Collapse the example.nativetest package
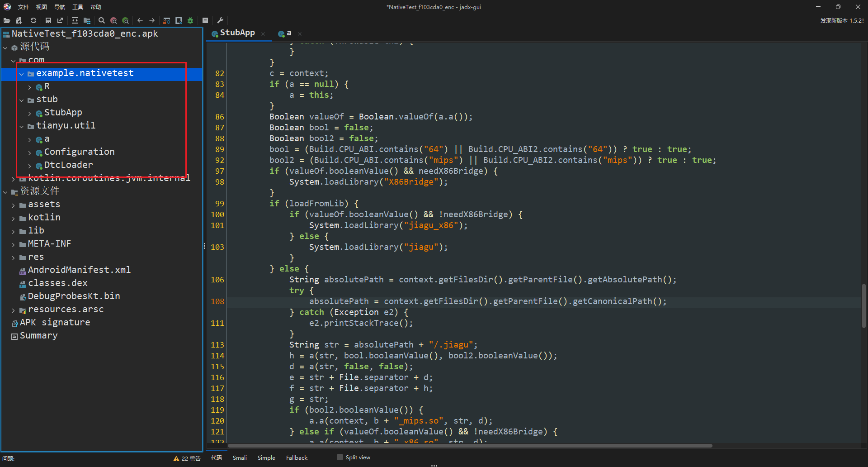This screenshot has width=868, height=467. pos(21,74)
